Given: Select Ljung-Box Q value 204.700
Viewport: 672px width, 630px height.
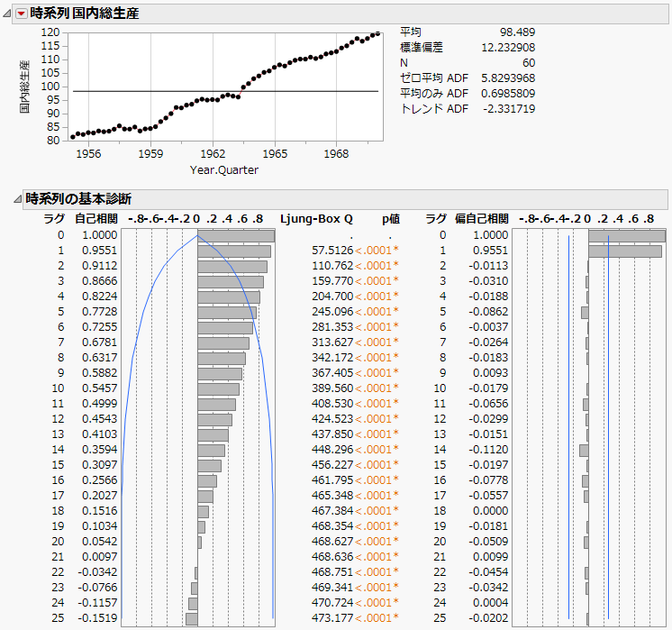Looking at the screenshot, I should click(332, 297).
